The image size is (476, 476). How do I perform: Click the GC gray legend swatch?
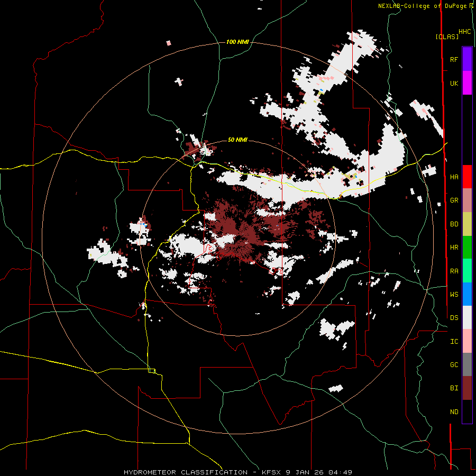[x=467, y=364]
